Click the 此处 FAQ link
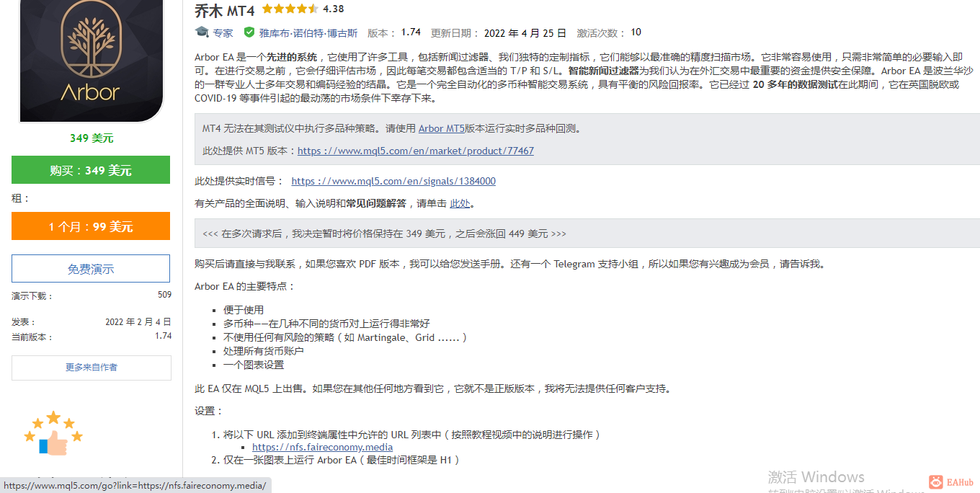The image size is (980, 493). click(x=460, y=204)
